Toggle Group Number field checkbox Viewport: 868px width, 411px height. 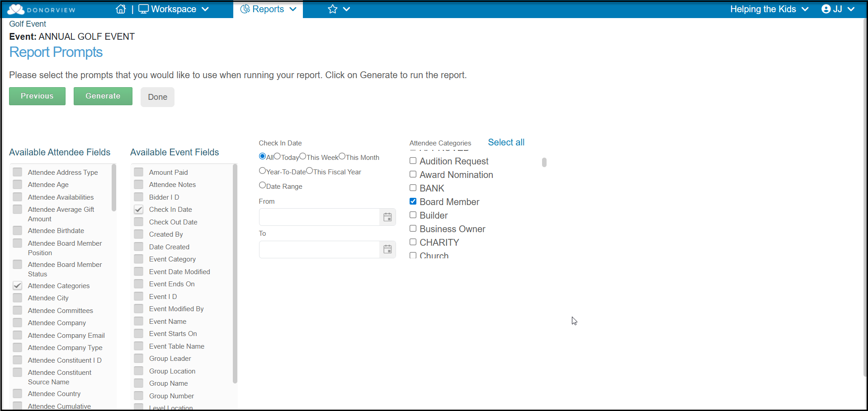pos(139,396)
